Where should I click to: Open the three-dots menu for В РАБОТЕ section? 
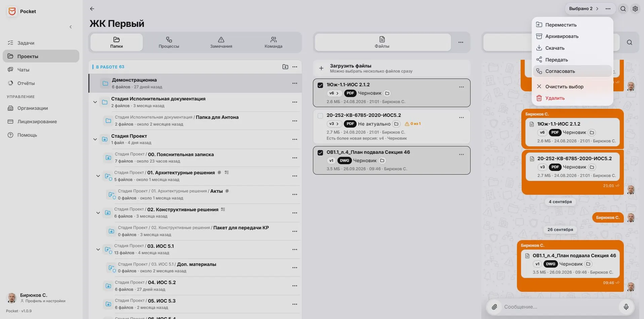[x=295, y=67]
